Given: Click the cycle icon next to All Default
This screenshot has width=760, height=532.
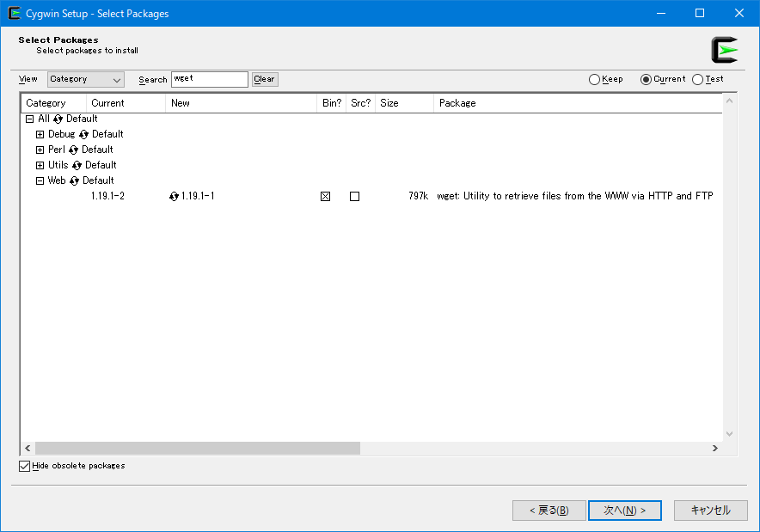Looking at the screenshot, I should pyautogui.click(x=58, y=119).
